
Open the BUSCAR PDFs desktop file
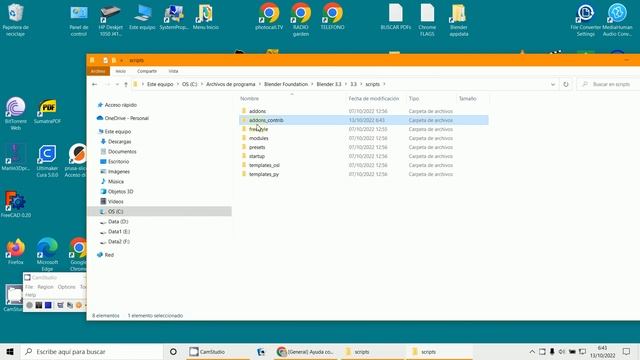click(x=396, y=17)
